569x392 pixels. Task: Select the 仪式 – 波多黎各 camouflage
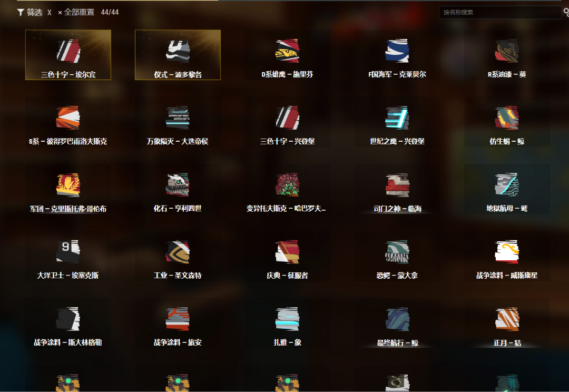[x=178, y=55]
